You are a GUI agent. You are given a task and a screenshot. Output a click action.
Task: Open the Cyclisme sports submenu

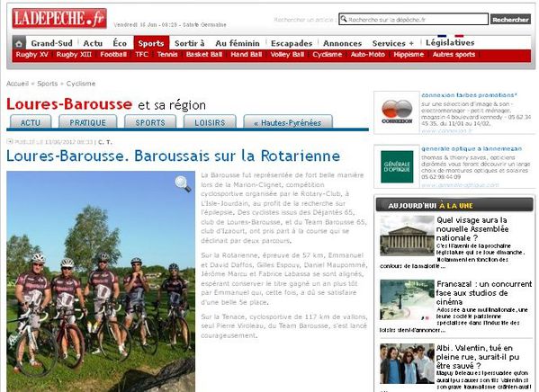tap(328, 54)
